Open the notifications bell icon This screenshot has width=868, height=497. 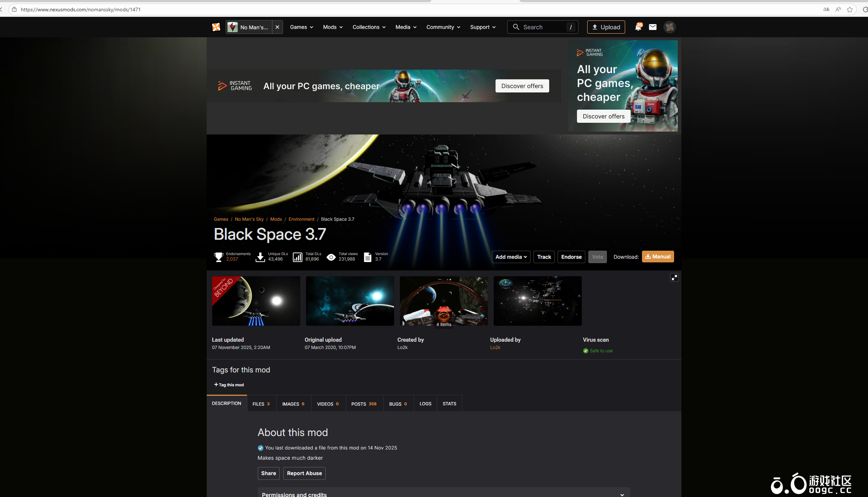point(638,27)
